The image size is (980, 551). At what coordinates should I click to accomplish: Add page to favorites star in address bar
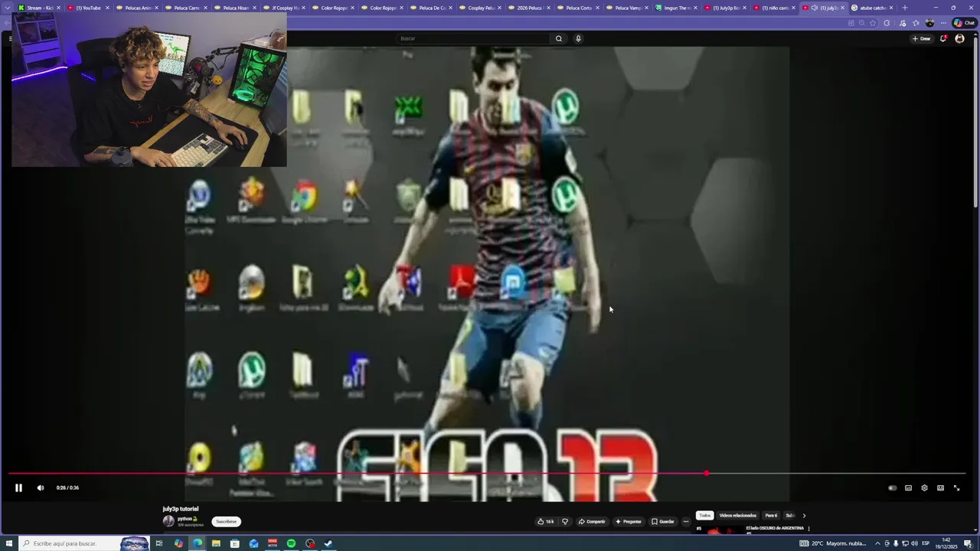tap(873, 23)
